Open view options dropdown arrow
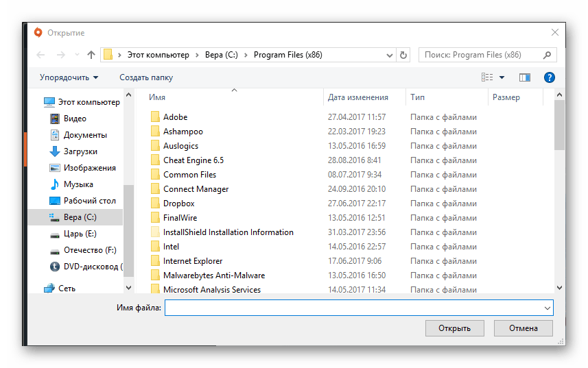The height and width of the screenshot is (368, 588). click(x=502, y=77)
